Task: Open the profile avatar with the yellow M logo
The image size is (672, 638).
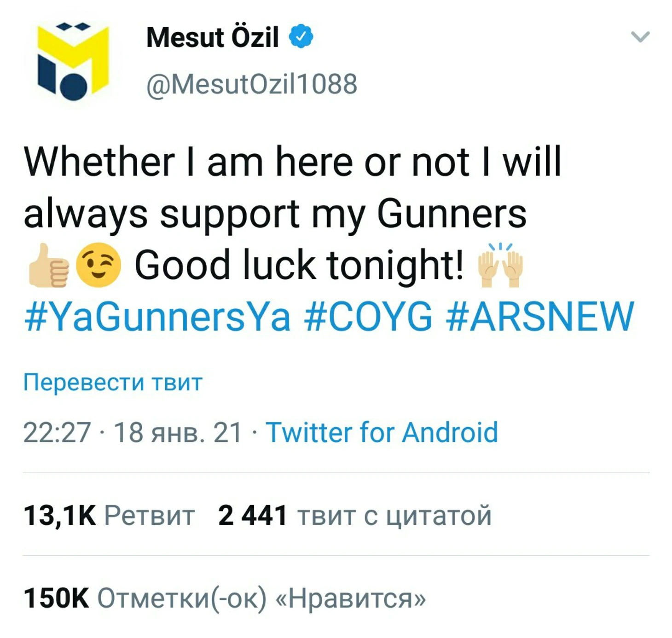Action: 73,61
